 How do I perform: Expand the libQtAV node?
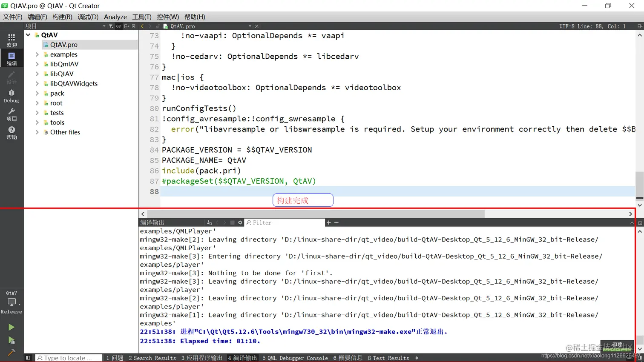click(37, 74)
